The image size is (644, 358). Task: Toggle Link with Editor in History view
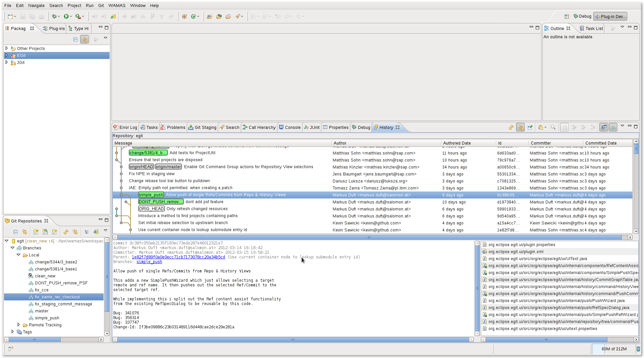tap(520, 128)
